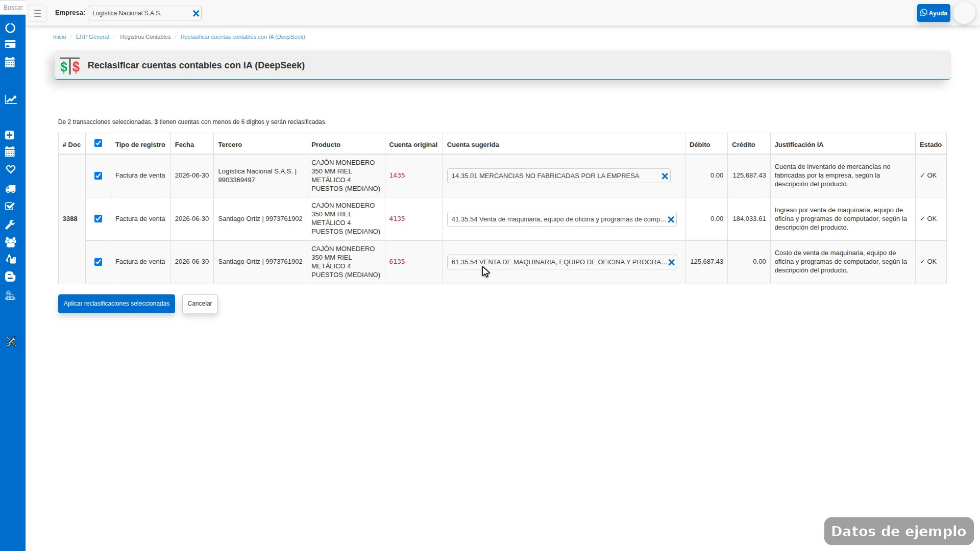Toggle the hamburger menu button
The image size is (980, 551).
click(x=37, y=13)
